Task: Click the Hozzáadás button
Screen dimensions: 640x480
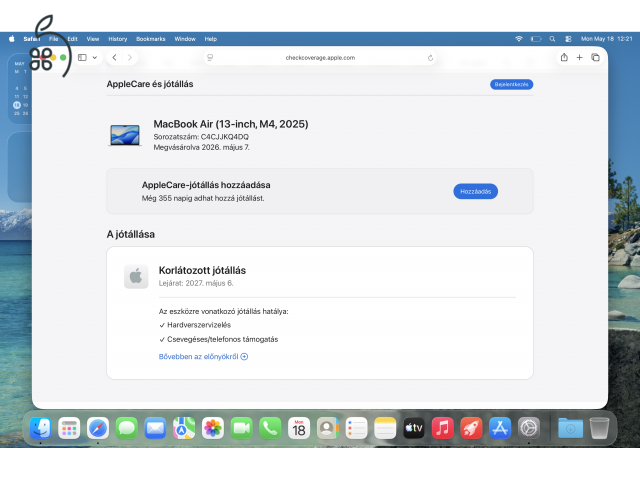Action: tap(476, 191)
